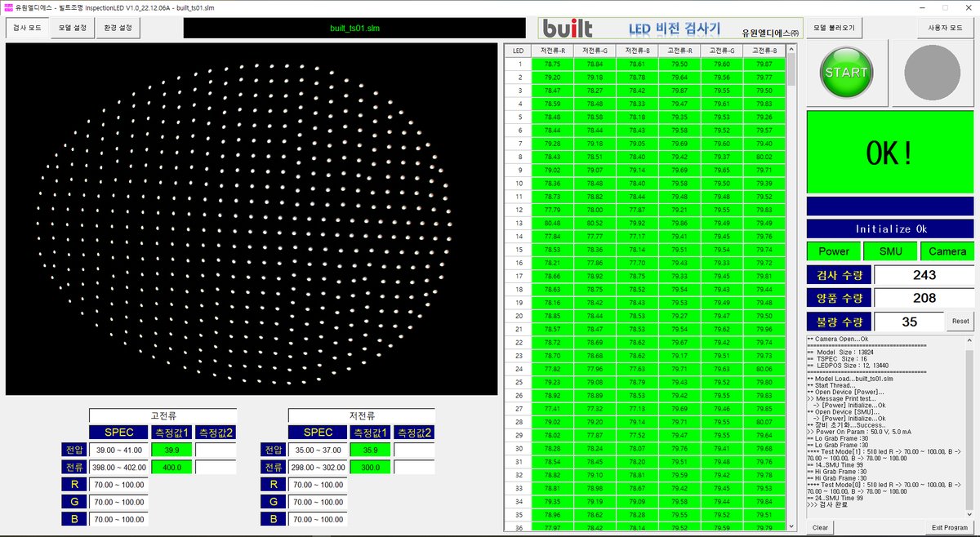Click the application icon in title bar

(7, 7)
